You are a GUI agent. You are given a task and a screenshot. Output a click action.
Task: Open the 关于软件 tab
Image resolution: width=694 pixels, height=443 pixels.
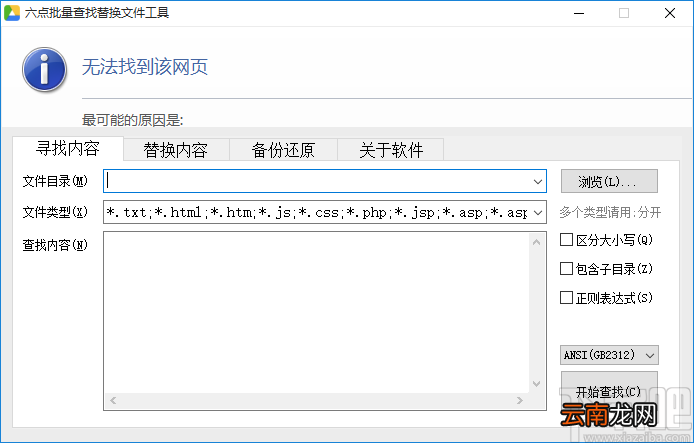391,150
